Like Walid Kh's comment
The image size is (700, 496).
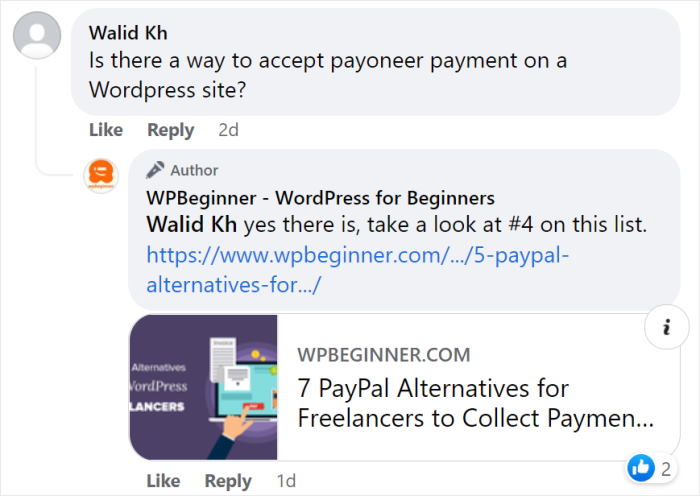106,130
